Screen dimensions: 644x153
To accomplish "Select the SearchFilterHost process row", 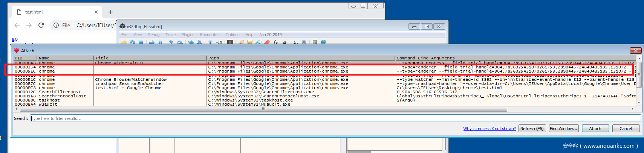I will point(325,92).
